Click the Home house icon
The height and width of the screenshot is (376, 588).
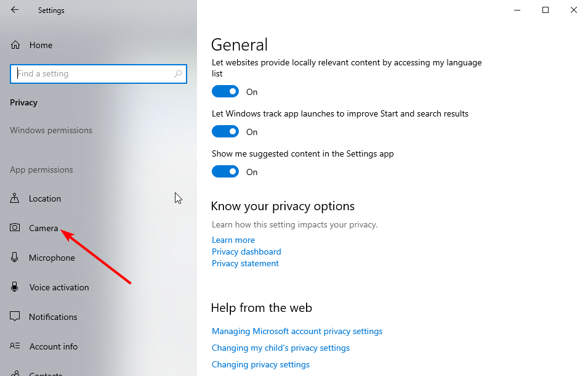click(x=15, y=45)
